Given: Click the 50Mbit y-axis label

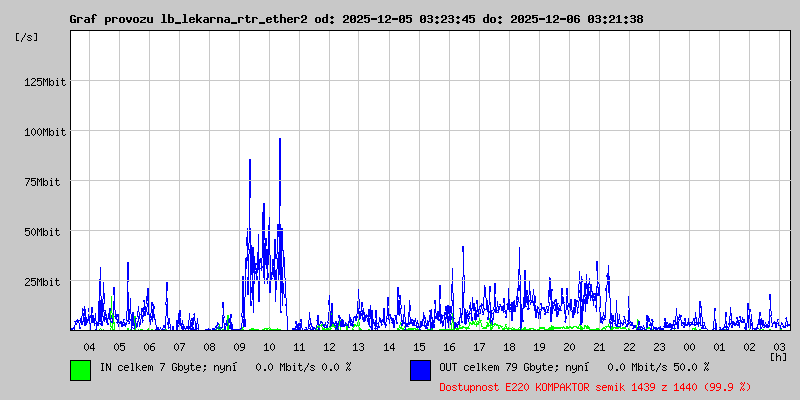Looking at the screenshot, I should pyautogui.click(x=42, y=232).
